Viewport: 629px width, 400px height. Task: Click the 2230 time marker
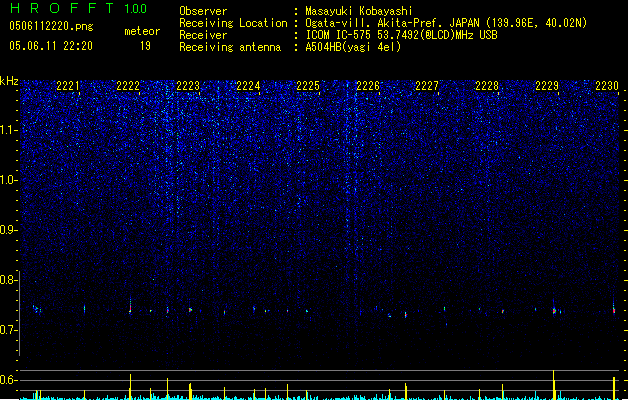point(607,86)
